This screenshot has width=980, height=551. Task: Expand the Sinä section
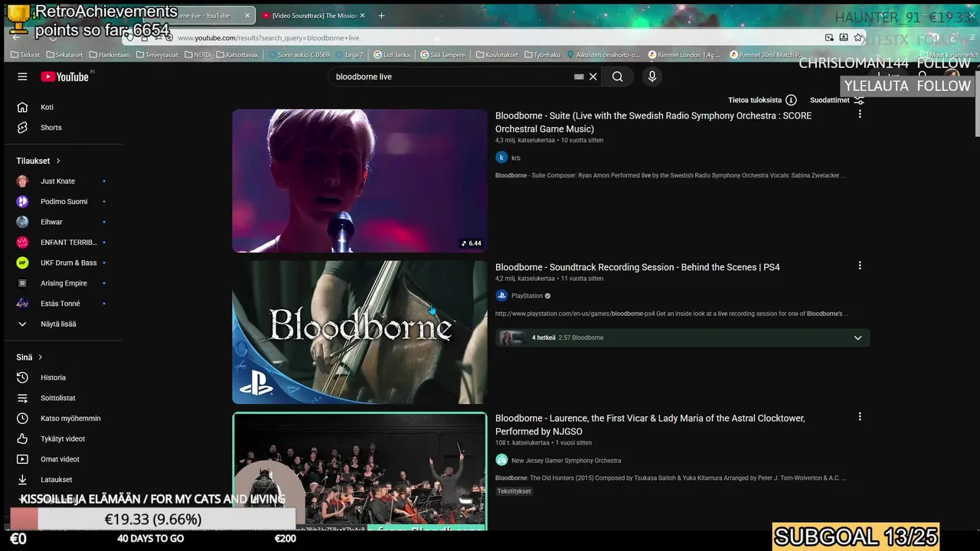30,357
